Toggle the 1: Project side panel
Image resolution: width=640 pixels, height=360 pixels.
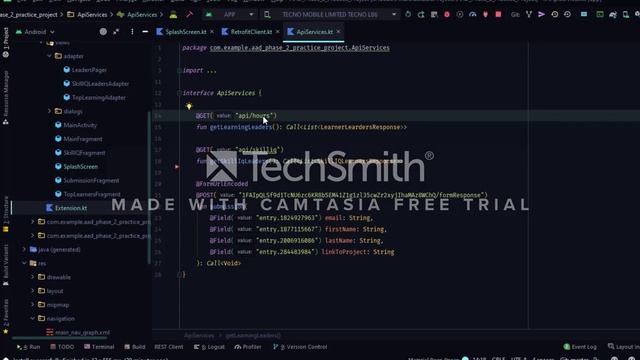tap(6, 42)
